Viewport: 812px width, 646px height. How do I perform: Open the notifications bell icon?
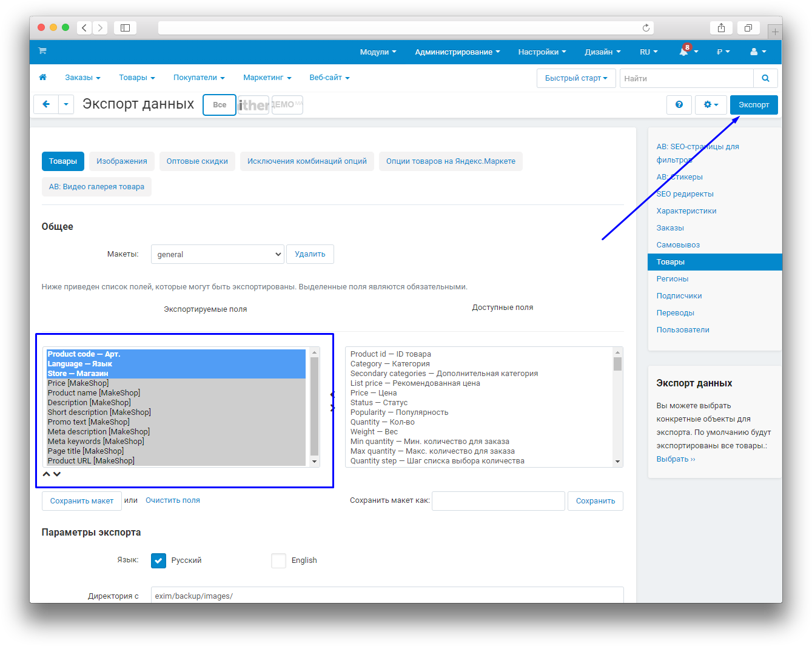pyautogui.click(x=684, y=52)
